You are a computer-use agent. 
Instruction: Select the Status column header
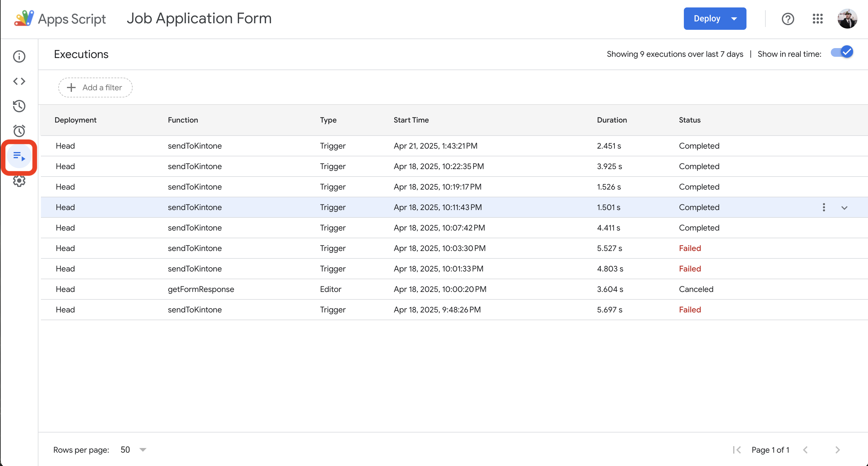pos(689,120)
